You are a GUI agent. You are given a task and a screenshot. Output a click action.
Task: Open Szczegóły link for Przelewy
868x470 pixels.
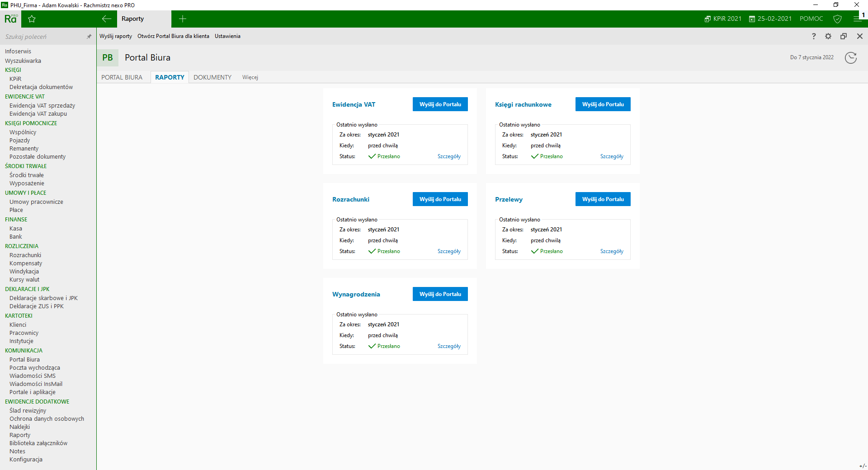(x=612, y=251)
